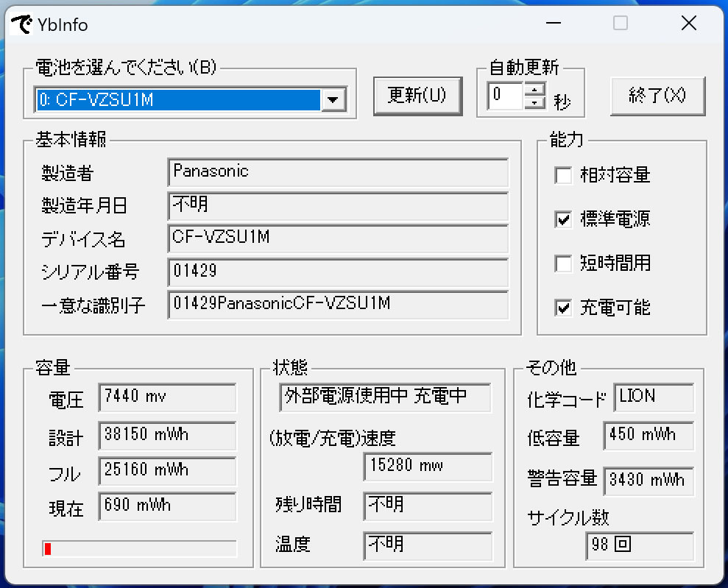This screenshot has height=588, width=728.
Task: Click the 終了(X) exit button
Action: pos(657,96)
